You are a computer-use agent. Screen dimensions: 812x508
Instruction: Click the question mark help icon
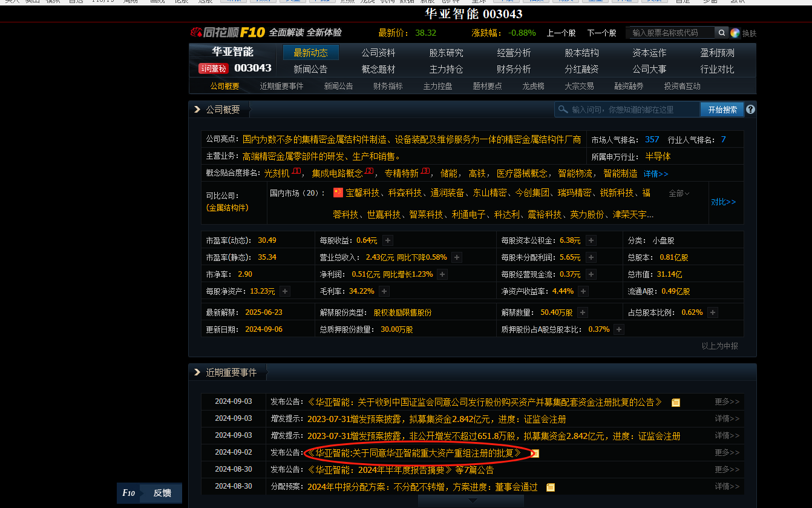coord(750,110)
